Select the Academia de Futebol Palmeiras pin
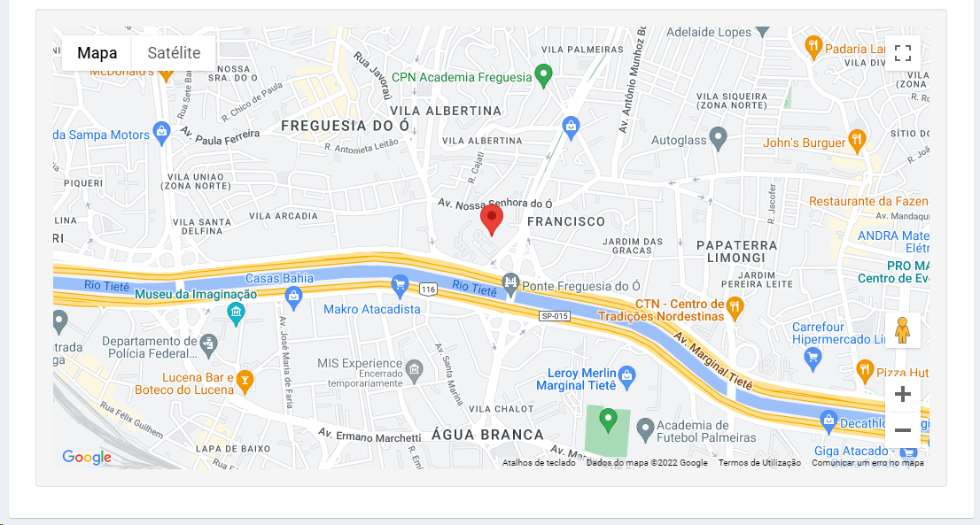The height and width of the screenshot is (525, 980). click(x=645, y=429)
